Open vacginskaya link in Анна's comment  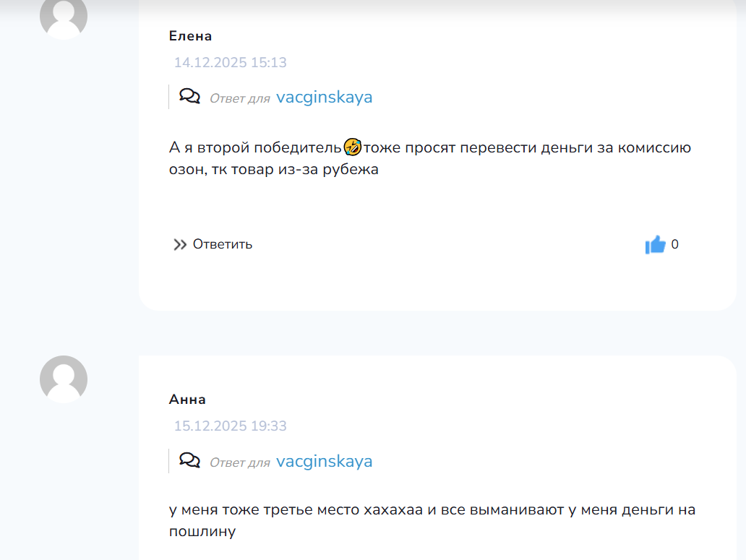(x=324, y=462)
